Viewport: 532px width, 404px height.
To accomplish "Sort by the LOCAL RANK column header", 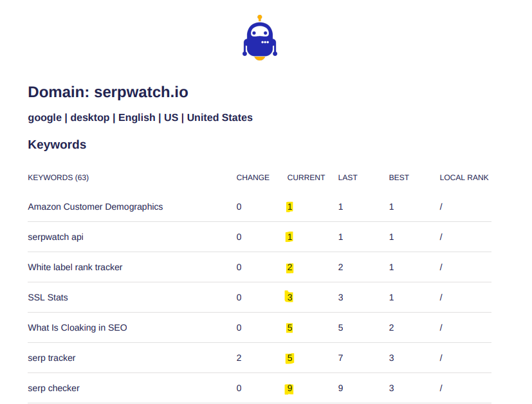I will 464,178.
